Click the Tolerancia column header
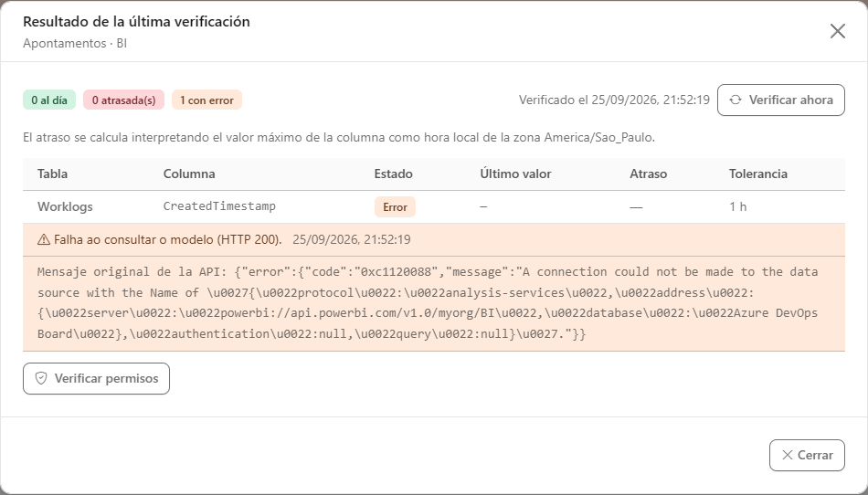The height and width of the screenshot is (495, 868). 757,174
